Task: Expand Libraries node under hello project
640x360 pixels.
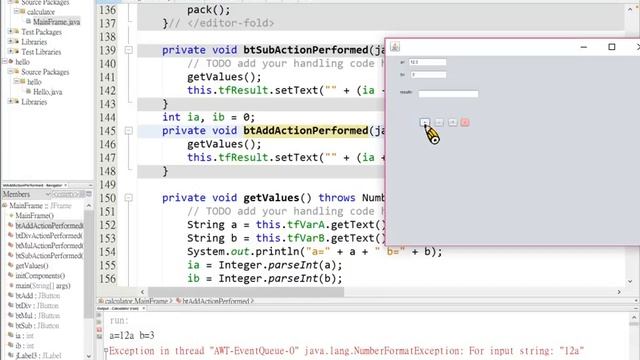Action: tap(10, 101)
